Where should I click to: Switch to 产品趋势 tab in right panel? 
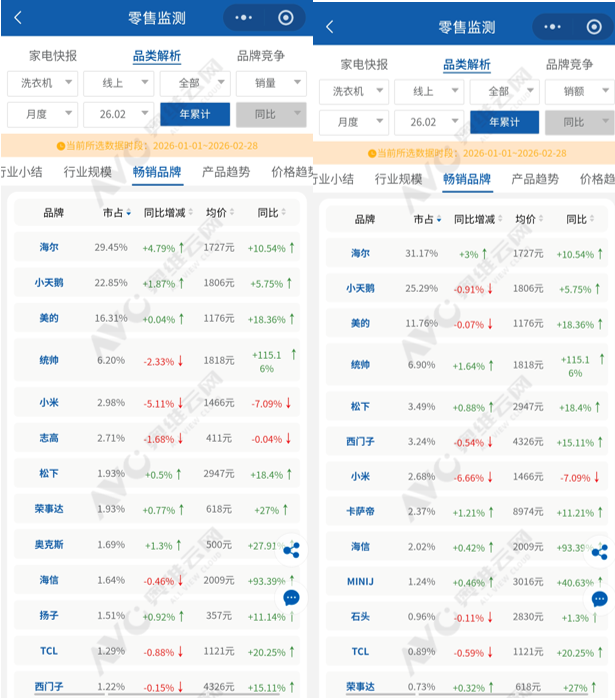point(535,179)
